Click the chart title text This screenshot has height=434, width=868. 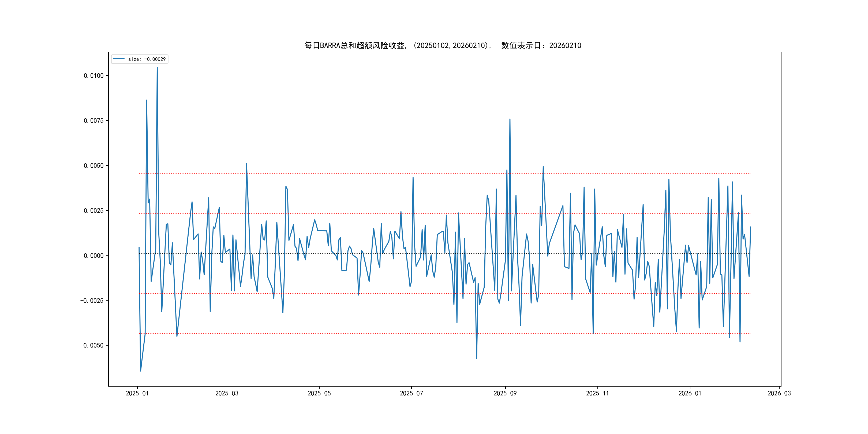click(442, 46)
